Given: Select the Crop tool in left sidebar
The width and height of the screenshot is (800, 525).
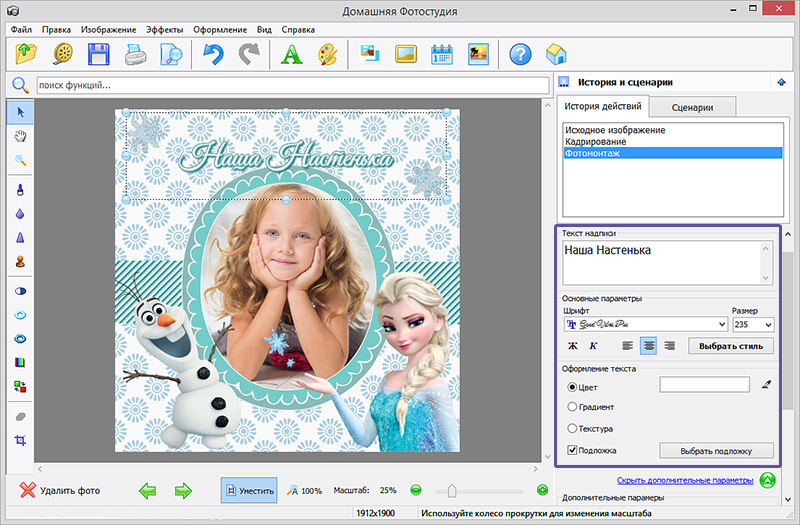Looking at the screenshot, I should point(20,441).
